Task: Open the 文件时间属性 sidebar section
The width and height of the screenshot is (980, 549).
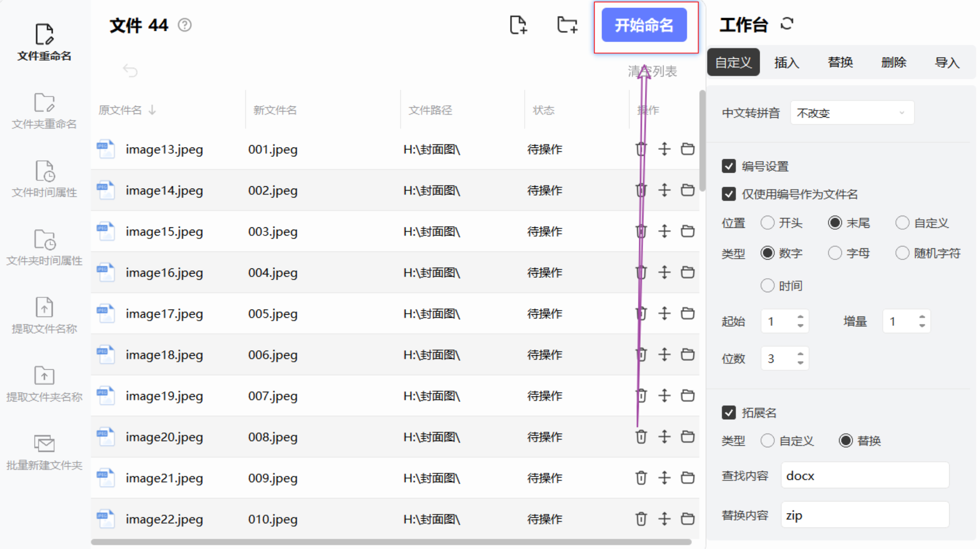Action: 44,179
